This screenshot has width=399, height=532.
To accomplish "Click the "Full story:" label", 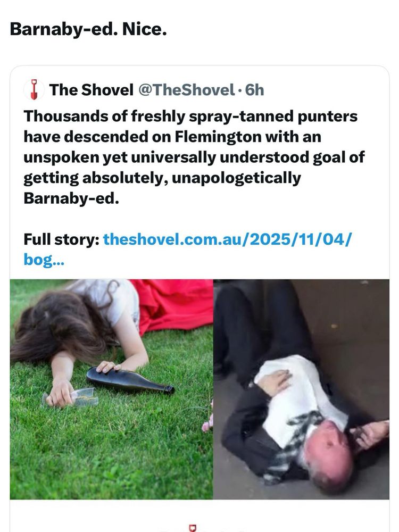I will (61, 239).
